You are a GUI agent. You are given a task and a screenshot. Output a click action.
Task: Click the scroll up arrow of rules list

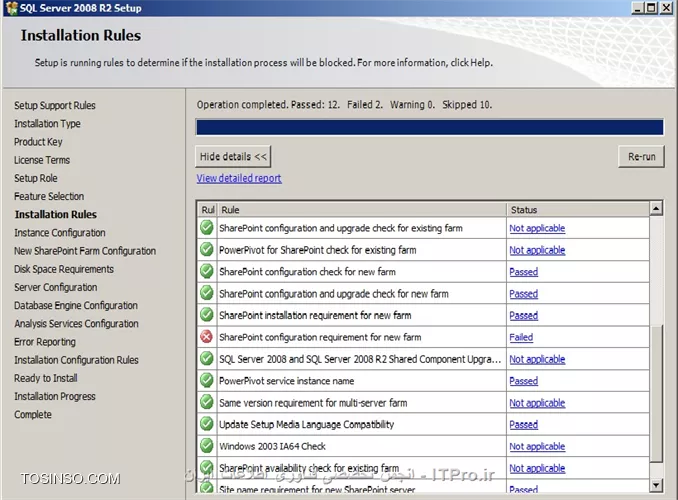point(656,209)
